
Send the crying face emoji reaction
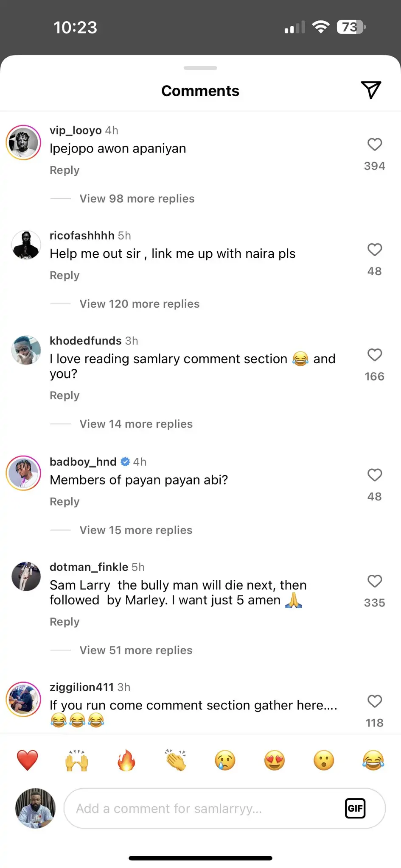coord(225,760)
